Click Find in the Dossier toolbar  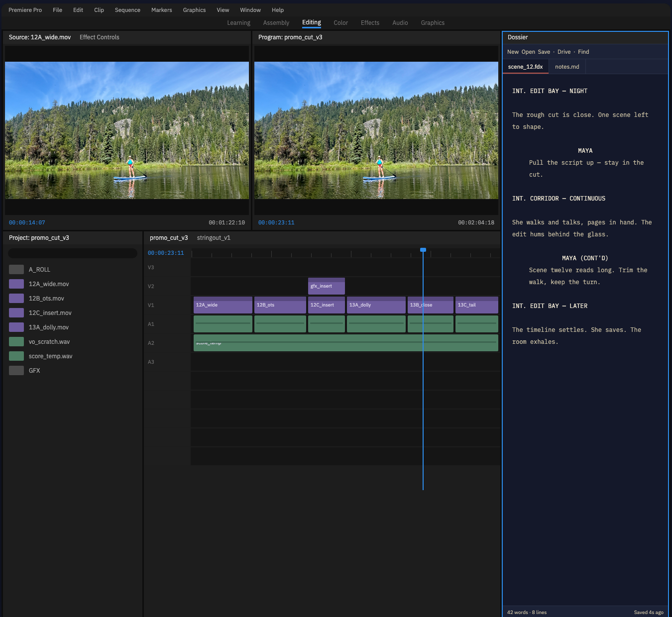(x=583, y=52)
